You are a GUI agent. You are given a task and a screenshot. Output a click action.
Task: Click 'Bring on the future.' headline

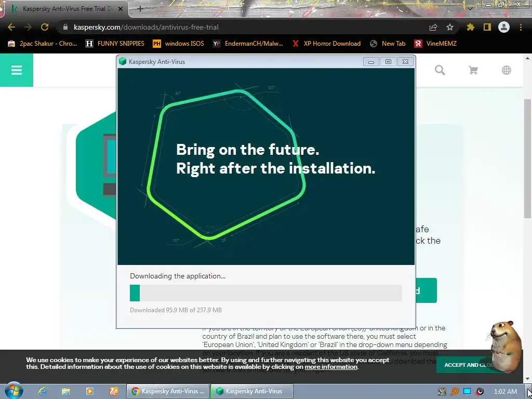pos(248,150)
